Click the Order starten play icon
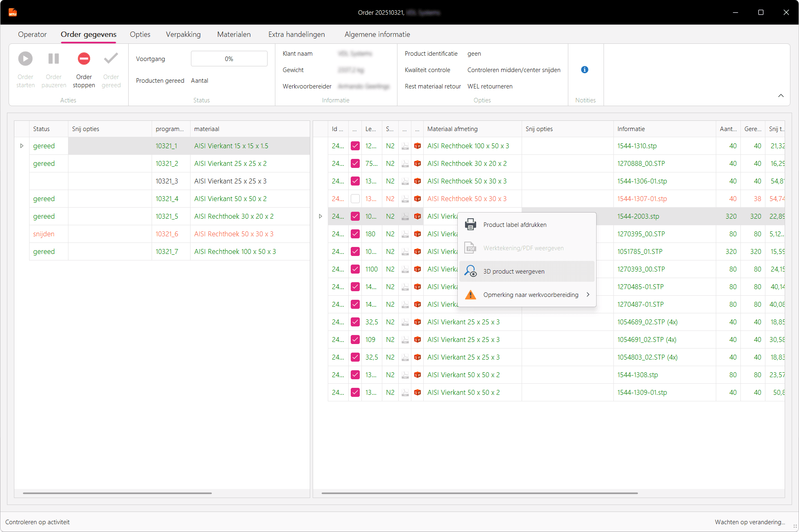This screenshot has width=799, height=532. (25, 59)
